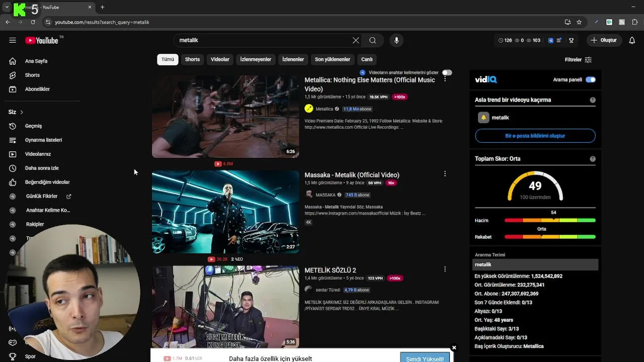Open the notifications bell
The height and width of the screenshot is (362, 644).
pyautogui.click(x=632, y=40)
